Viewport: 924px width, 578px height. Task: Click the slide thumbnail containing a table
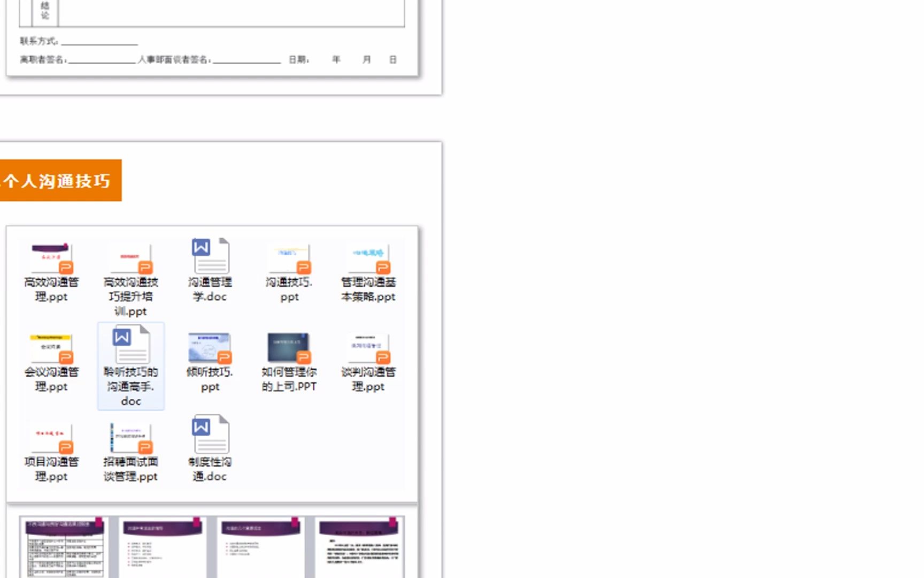64,547
